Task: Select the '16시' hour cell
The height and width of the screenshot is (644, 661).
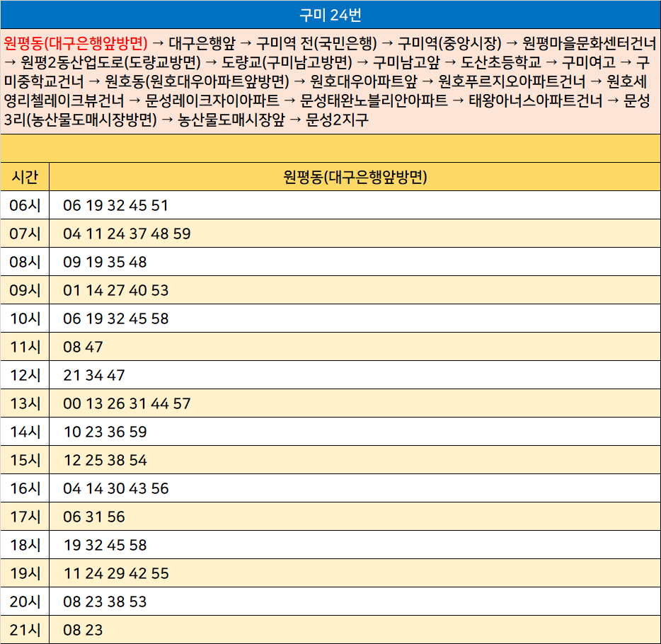Action: [25, 488]
